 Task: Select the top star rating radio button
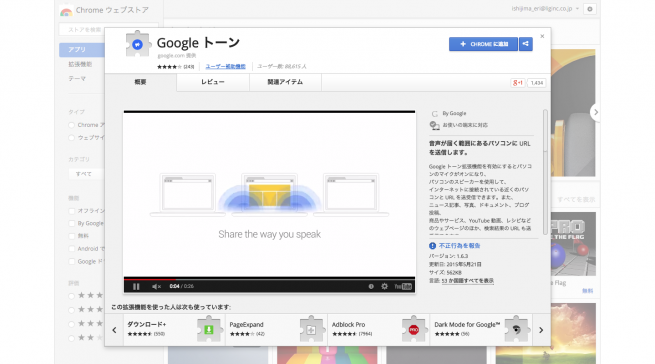(x=71, y=296)
